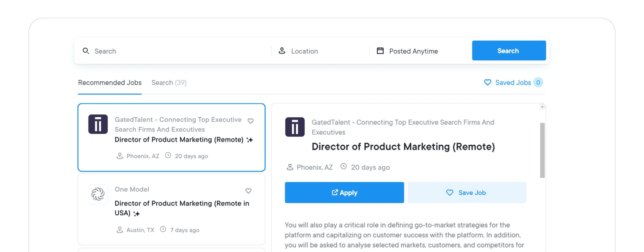The width and height of the screenshot is (644, 252).
Task: Click the Saved Jobs count badge showing 0
Action: [538, 82]
